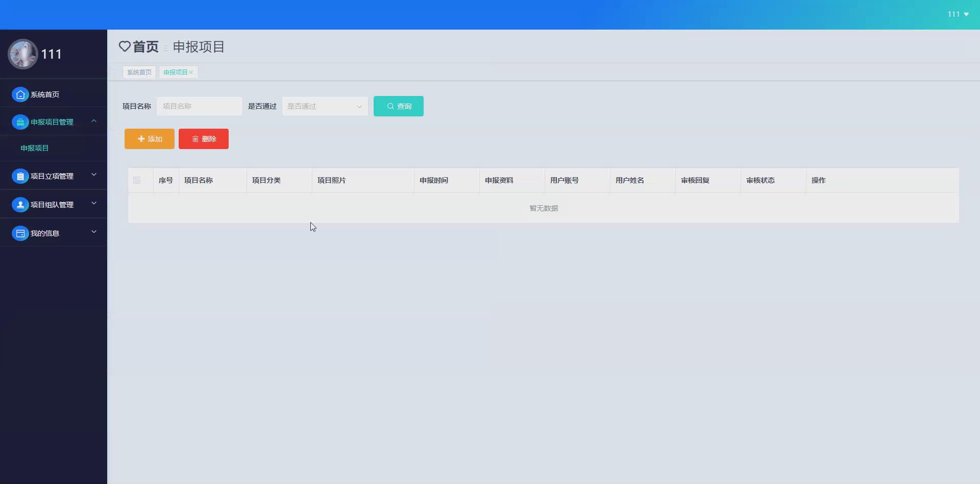The height and width of the screenshot is (484, 980).
Task: Close the 申报项目 tab
Action: click(x=191, y=72)
